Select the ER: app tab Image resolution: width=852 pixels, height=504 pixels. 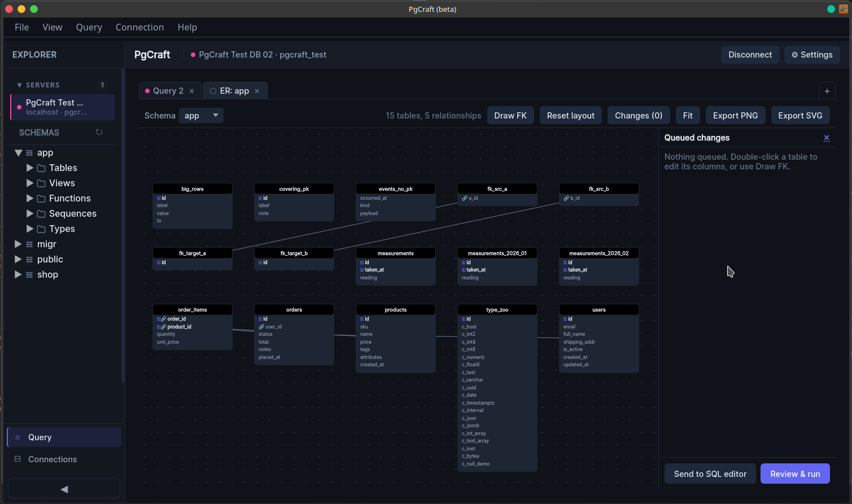pyautogui.click(x=234, y=91)
